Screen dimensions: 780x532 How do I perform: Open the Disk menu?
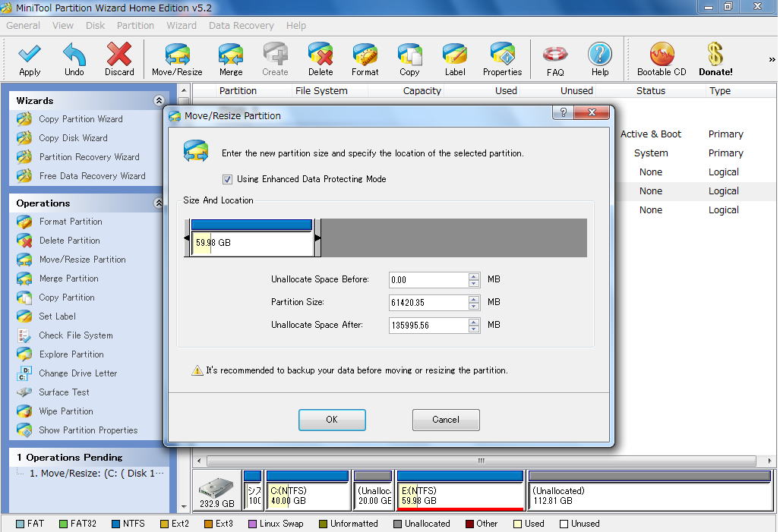tap(95, 25)
